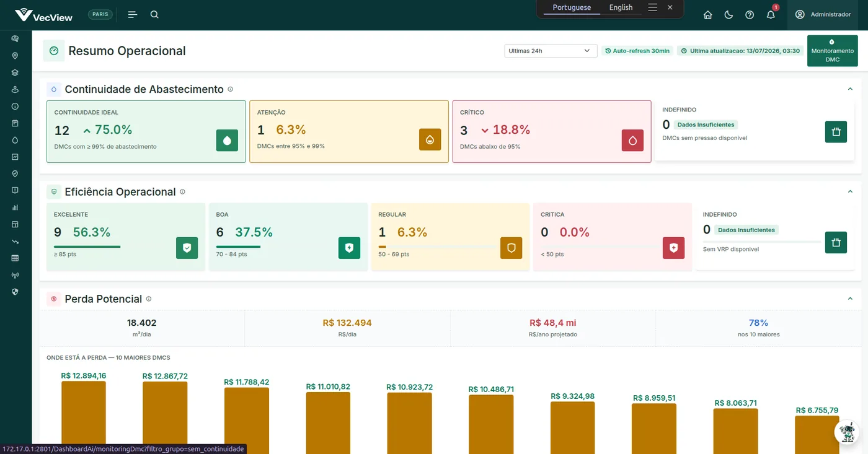Click the R$ 12.894,16 loss bar
The image size is (868, 454).
(x=84, y=417)
